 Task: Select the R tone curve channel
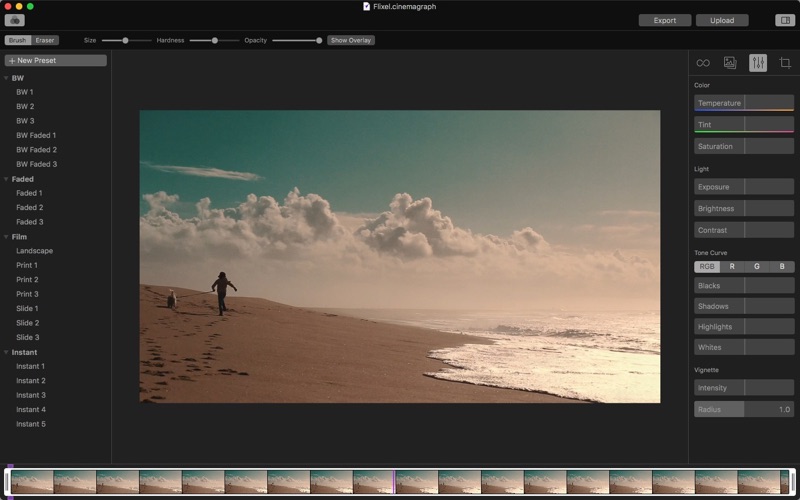(732, 267)
